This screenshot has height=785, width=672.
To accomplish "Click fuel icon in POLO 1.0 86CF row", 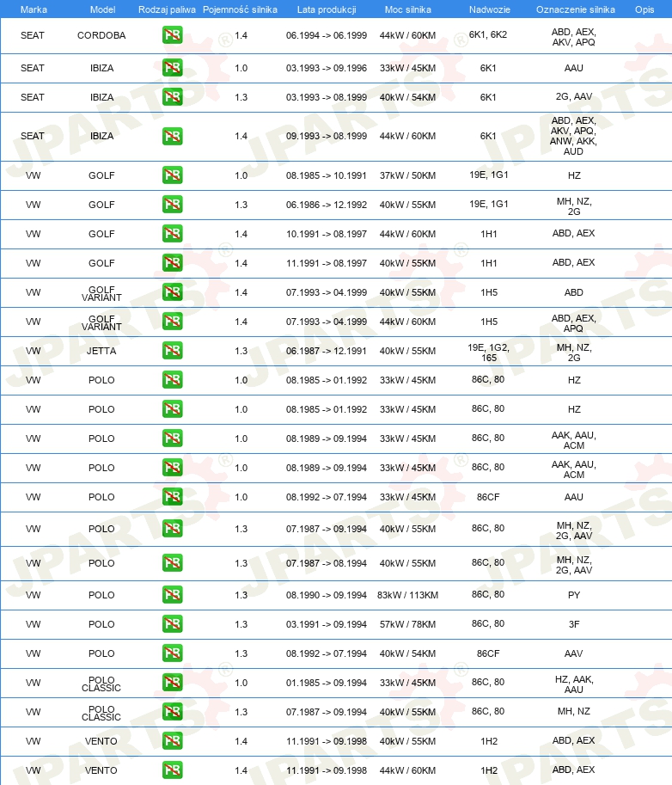I will [172, 497].
